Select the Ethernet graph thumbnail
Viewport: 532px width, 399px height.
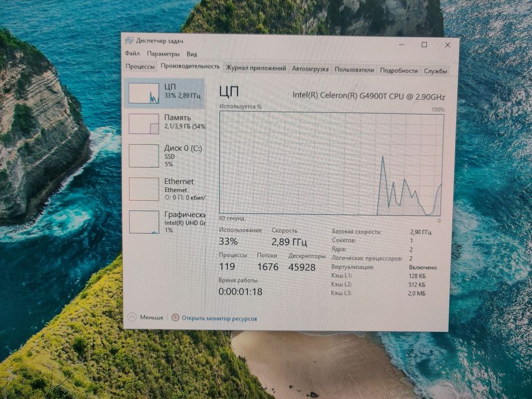(144, 189)
